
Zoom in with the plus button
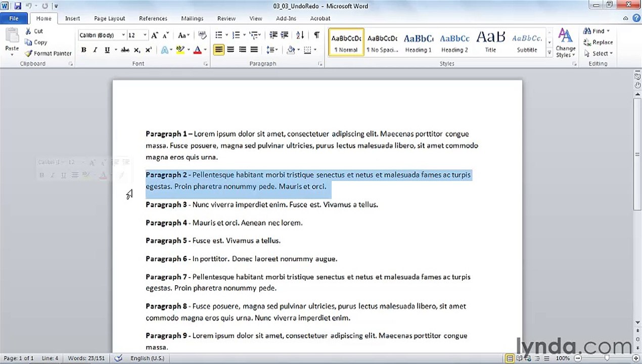pyautogui.click(x=636, y=358)
